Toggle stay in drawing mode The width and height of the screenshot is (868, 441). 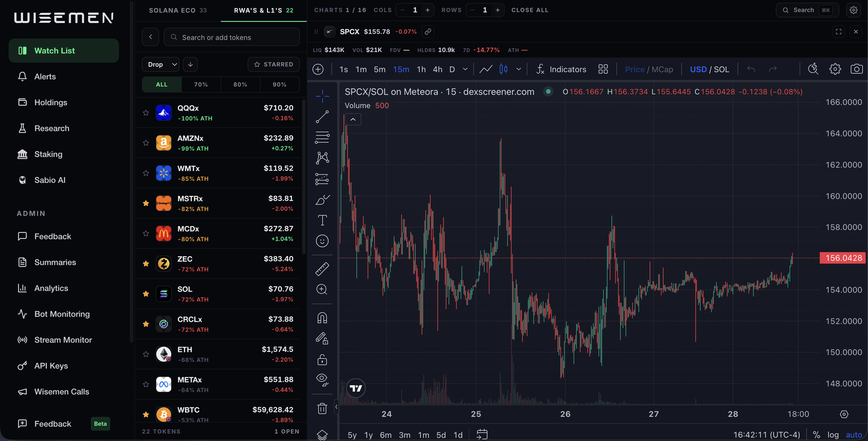(322, 339)
